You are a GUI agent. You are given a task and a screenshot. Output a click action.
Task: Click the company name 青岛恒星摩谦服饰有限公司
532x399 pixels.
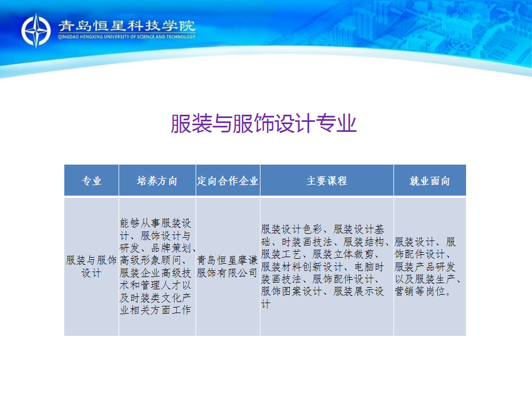228,266
